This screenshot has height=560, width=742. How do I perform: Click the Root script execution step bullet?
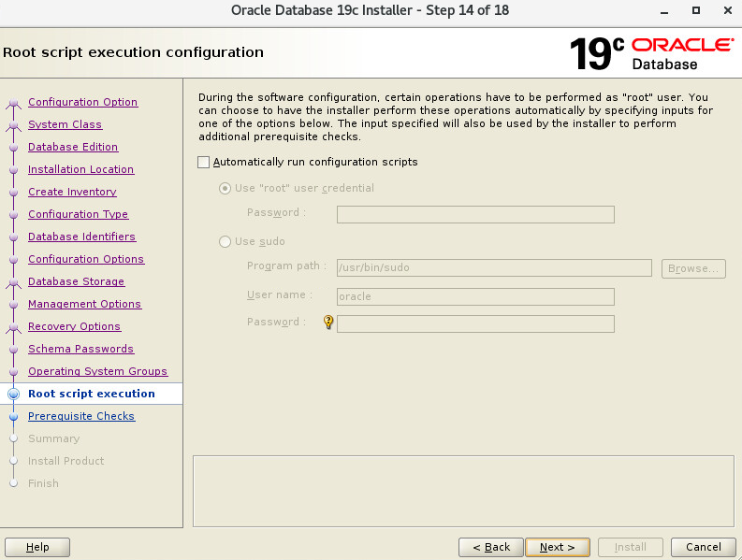pos(14,394)
